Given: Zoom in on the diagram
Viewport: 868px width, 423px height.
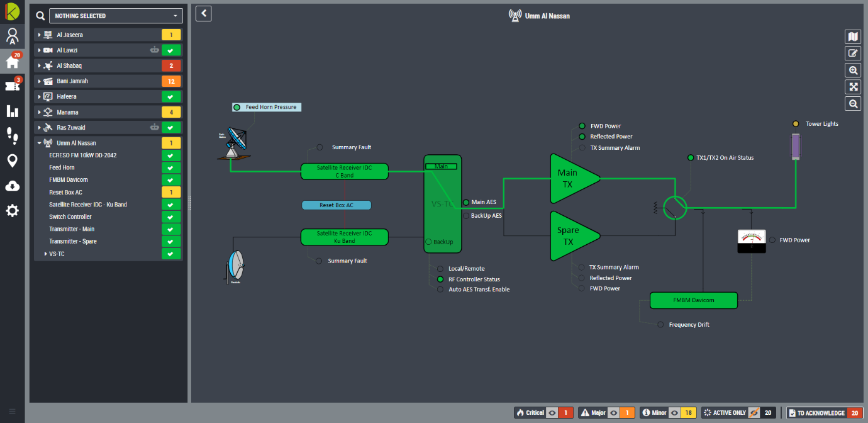Looking at the screenshot, I should pyautogui.click(x=853, y=70).
